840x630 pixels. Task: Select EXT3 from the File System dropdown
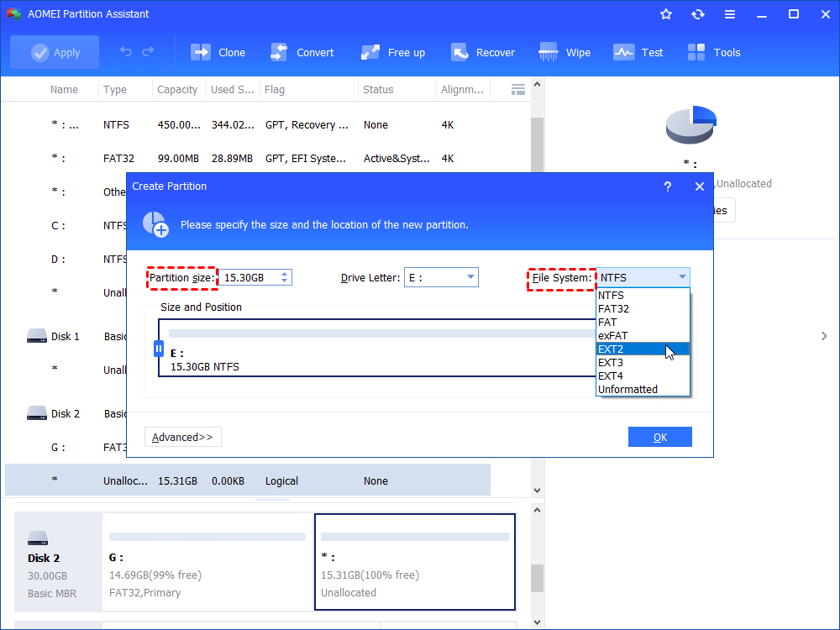[x=611, y=364]
